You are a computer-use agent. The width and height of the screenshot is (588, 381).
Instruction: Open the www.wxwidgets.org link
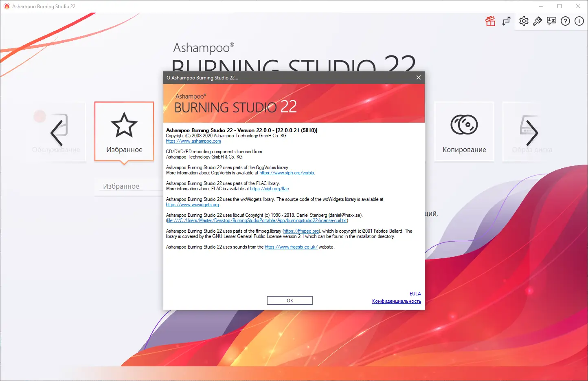pyautogui.click(x=193, y=205)
